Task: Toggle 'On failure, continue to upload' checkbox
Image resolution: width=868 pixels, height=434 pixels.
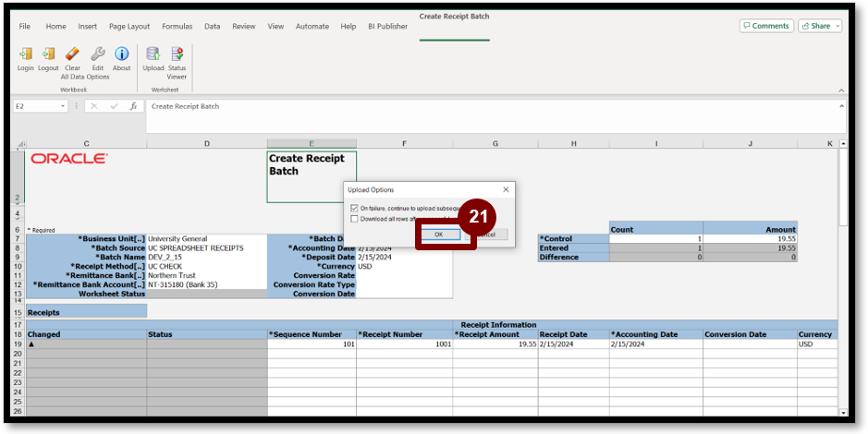Action: tap(354, 209)
